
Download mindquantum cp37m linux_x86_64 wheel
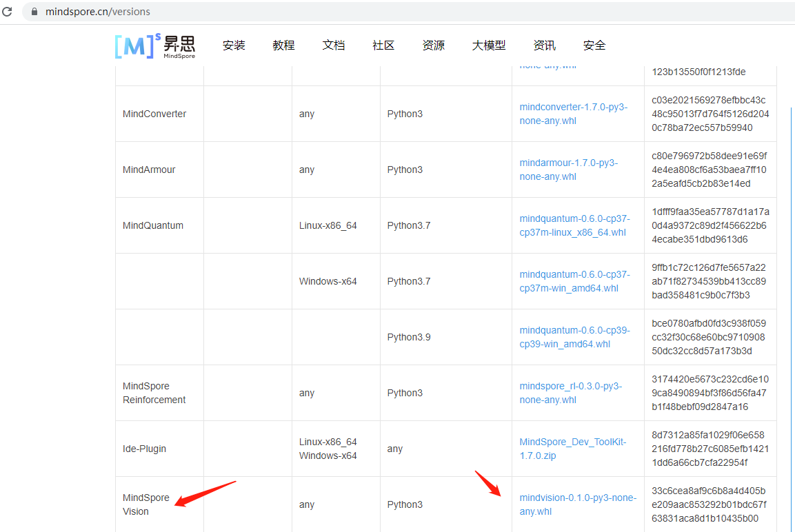(x=574, y=225)
